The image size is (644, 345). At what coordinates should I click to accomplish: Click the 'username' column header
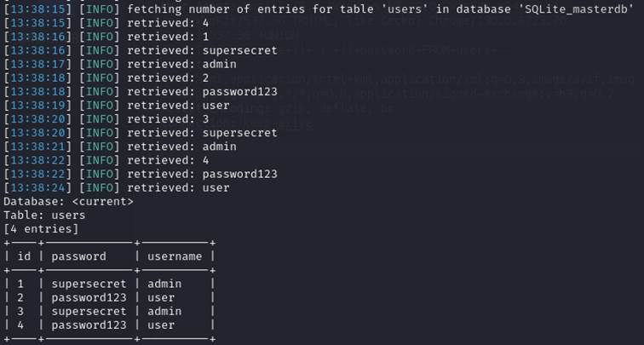pos(175,256)
